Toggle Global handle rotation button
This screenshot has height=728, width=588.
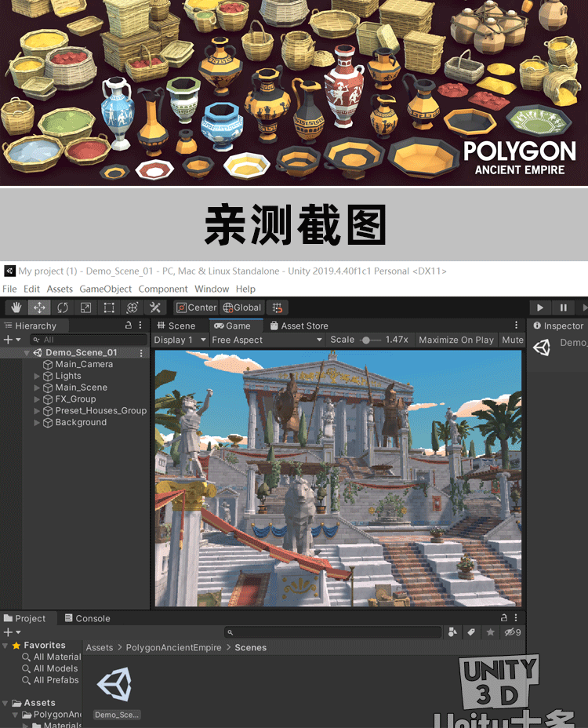coord(242,308)
